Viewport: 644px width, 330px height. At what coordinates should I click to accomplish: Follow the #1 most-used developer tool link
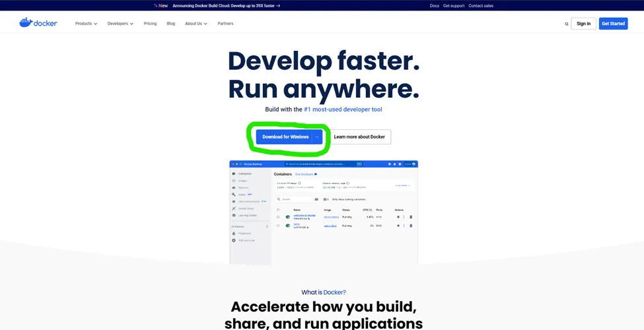click(343, 110)
